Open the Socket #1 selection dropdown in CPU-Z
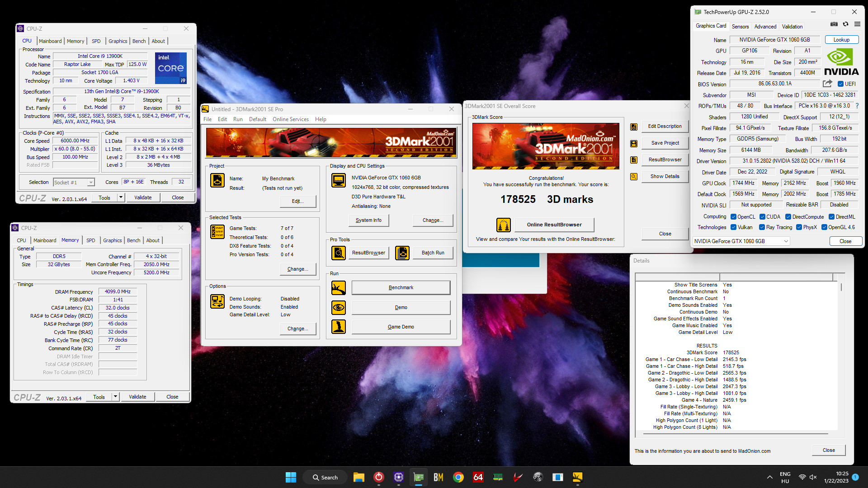This screenshot has width=868, height=488. tap(74, 183)
